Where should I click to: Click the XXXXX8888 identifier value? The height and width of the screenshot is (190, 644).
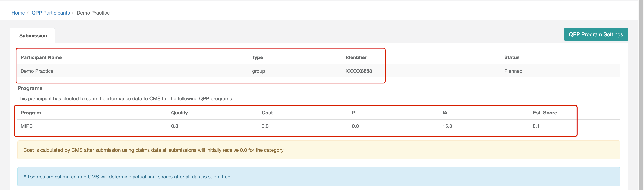click(x=358, y=71)
